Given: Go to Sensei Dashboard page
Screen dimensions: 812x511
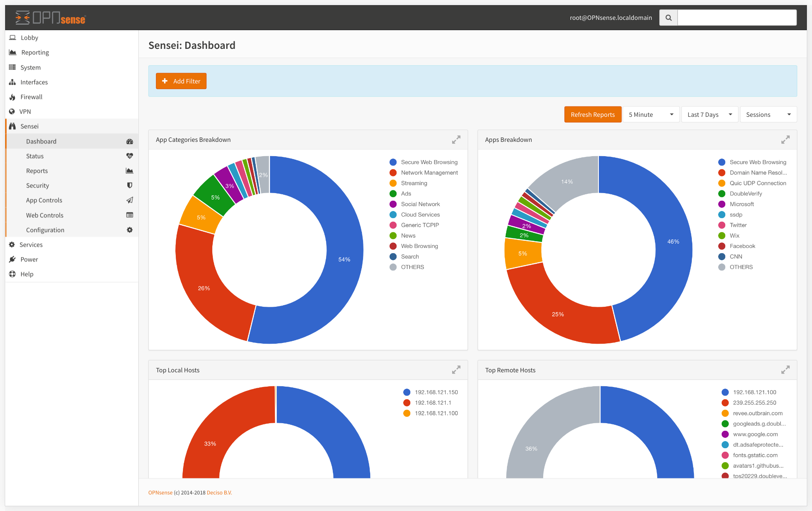Looking at the screenshot, I should click(72, 141).
